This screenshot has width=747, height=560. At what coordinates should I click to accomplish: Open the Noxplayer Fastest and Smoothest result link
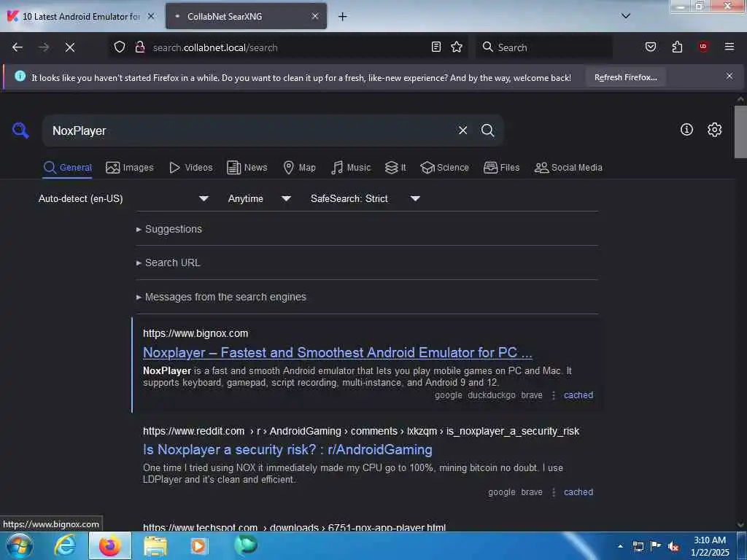(x=337, y=352)
